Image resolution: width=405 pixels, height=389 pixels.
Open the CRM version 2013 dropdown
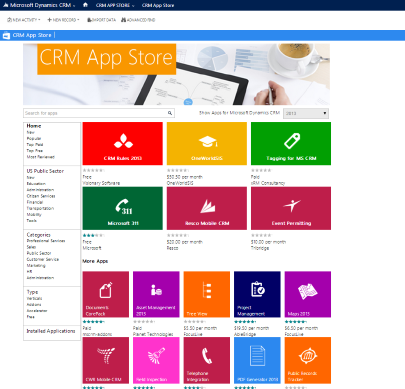click(x=306, y=113)
